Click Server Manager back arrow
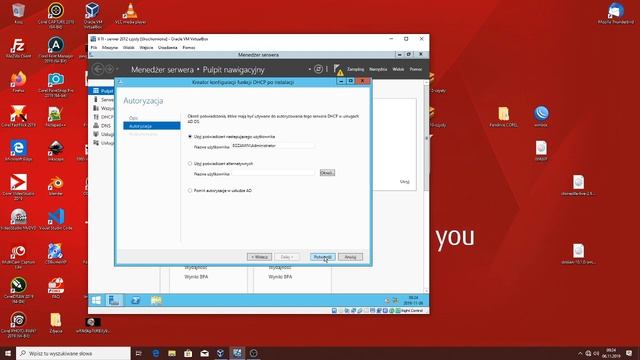The image size is (640, 360). [x=98, y=69]
